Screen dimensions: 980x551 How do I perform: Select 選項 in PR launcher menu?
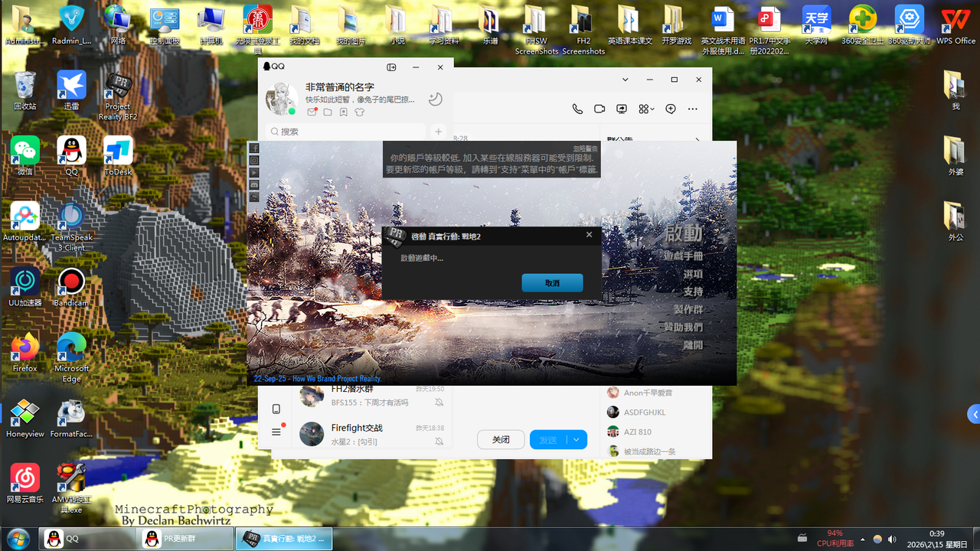pos(692,274)
